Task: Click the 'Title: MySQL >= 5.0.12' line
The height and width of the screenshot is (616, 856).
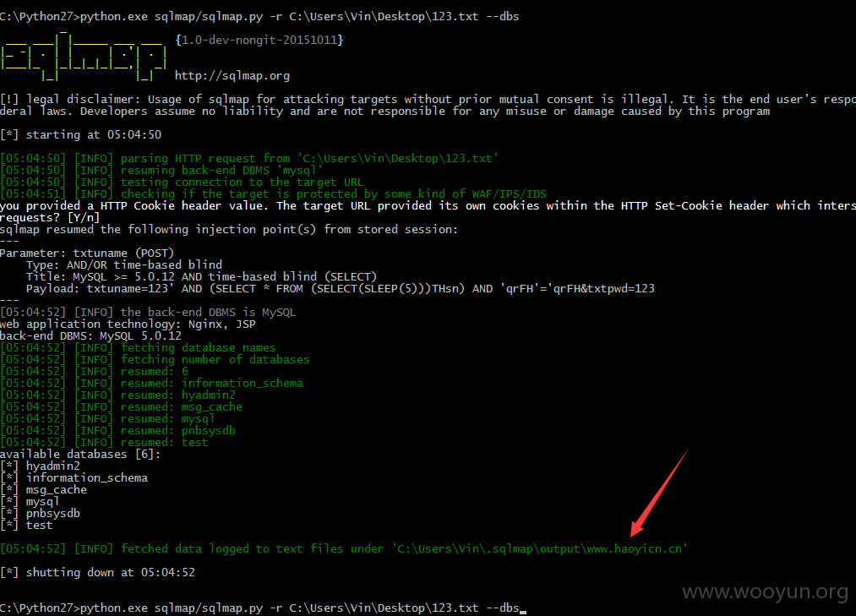Action: 201,277
